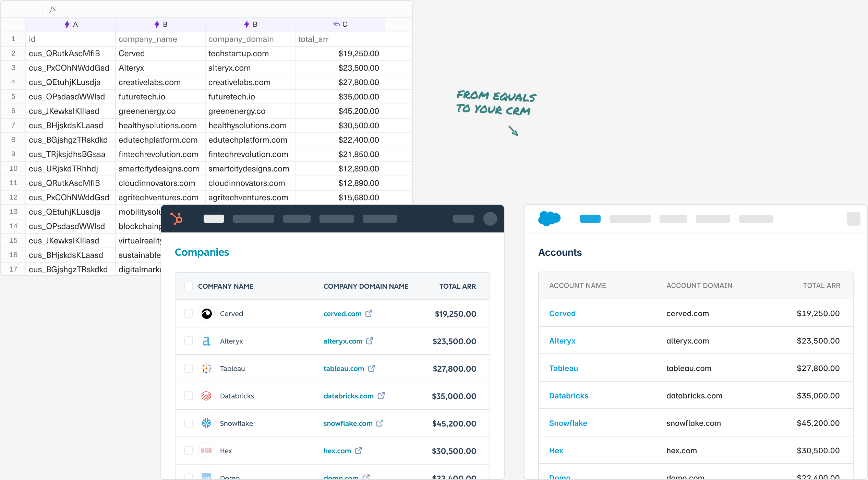Select the active tab in Salesforce navigation
Viewport: 868px width, 480px height.
click(x=590, y=218)
